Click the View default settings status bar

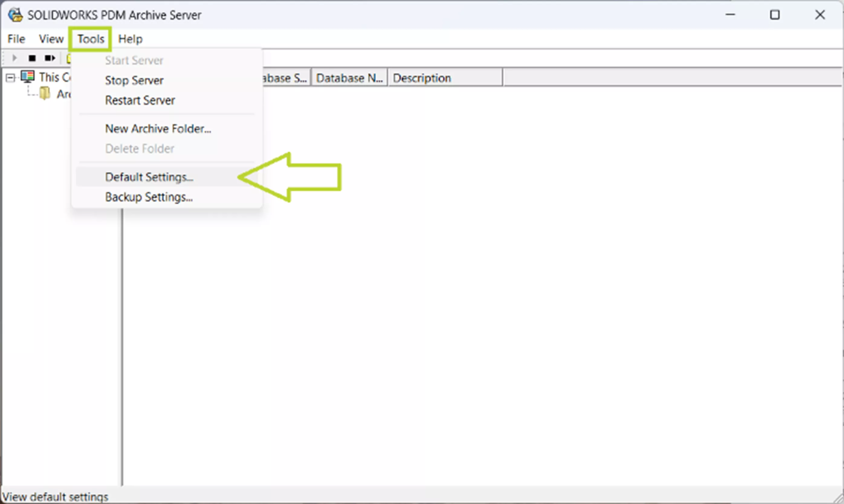click(56, 496)
